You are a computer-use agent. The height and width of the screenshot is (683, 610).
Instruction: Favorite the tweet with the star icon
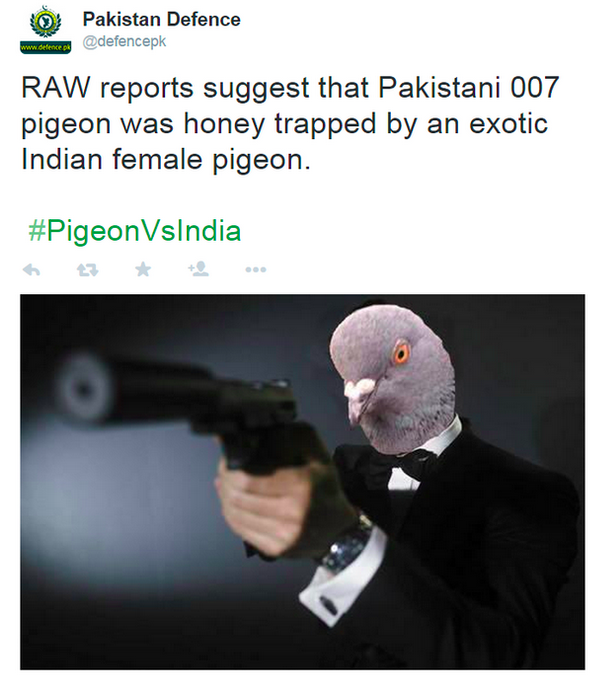[x=143, y=270]
